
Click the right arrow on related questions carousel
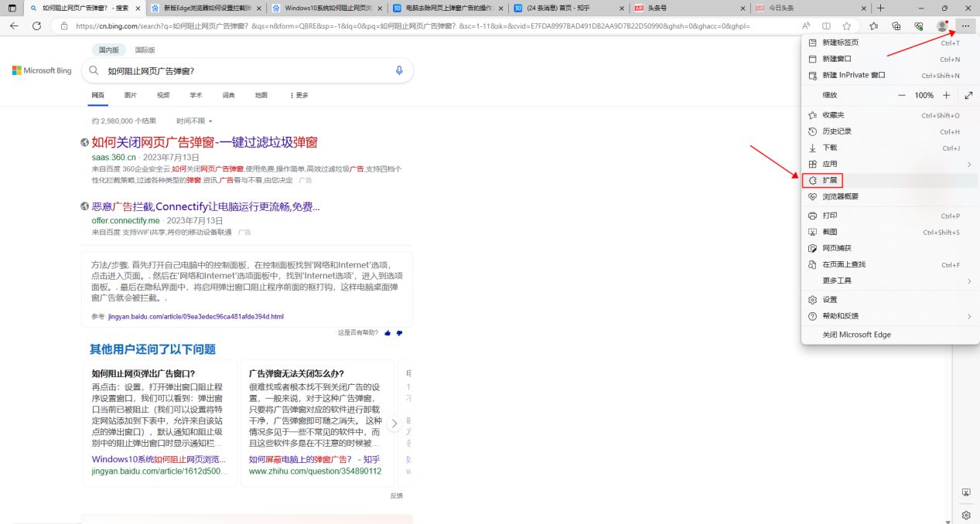(x=394, y=423)
